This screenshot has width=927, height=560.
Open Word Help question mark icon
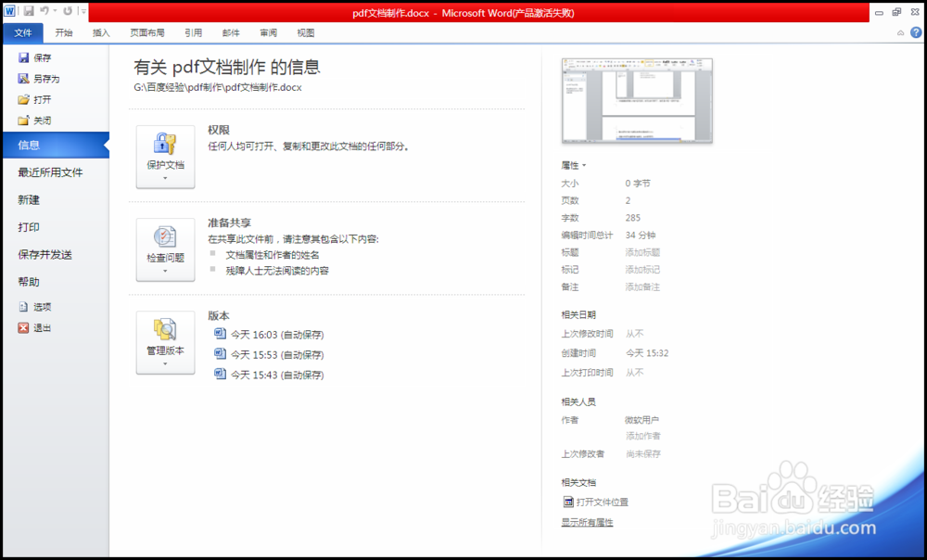(x=916, y=32)
